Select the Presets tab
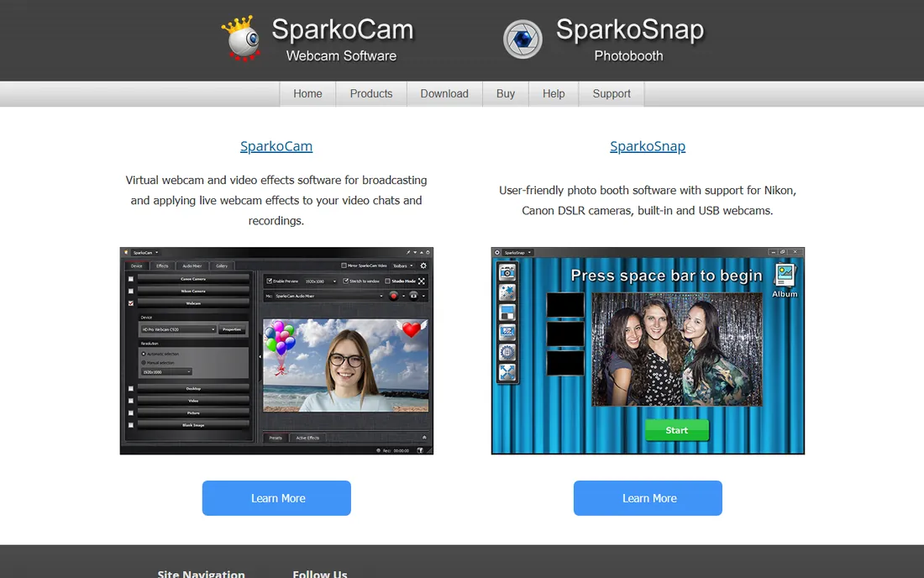The width and height of the screenshot is (924, 578). (x=276, y=438)
